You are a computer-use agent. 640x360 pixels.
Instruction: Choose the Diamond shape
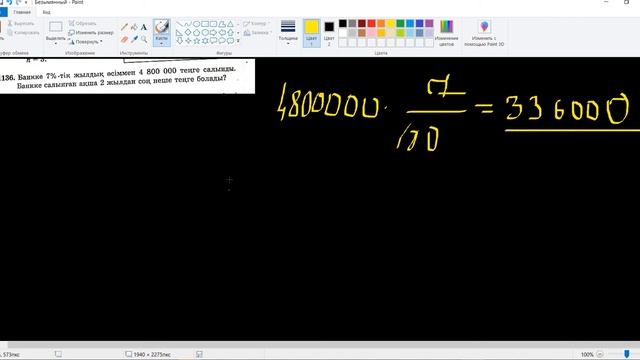click(x=188, y=32)
